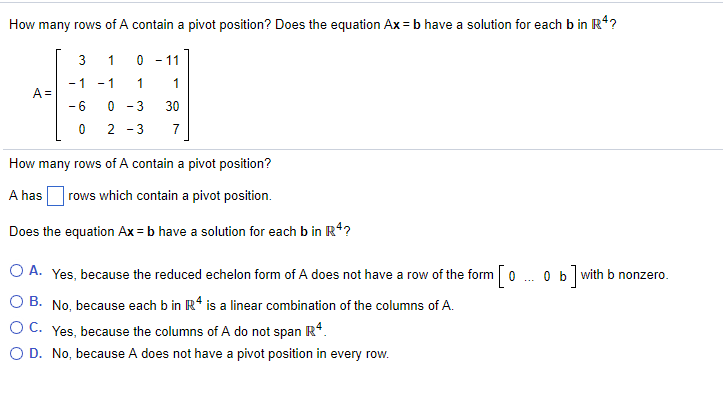
Task: Choose answer 'No, because A does not have a pivot'
Action: [x=220, y=354]
